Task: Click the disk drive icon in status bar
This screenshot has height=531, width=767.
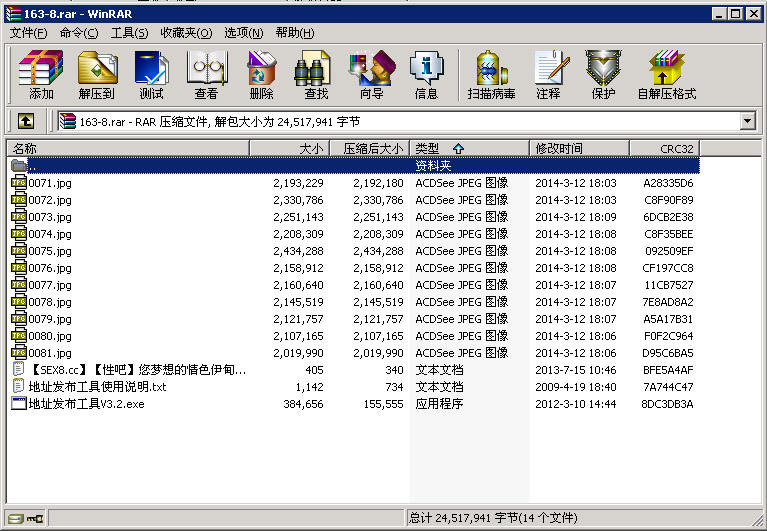Action: click(x=16, y=518)
